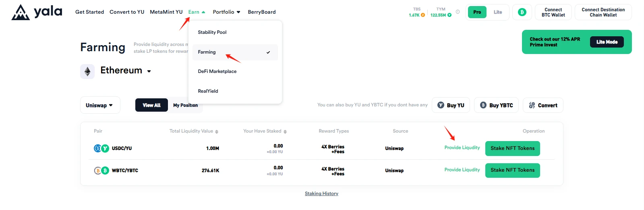Sort by Total Liquidity Value arrows

click(x=217, y=131)
